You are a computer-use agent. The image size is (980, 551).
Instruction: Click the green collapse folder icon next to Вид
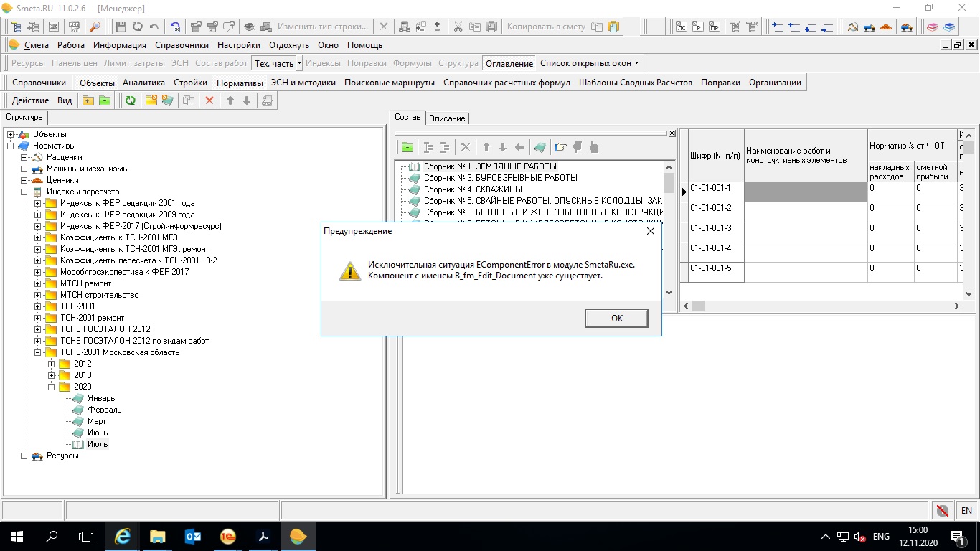pos(105,100)
